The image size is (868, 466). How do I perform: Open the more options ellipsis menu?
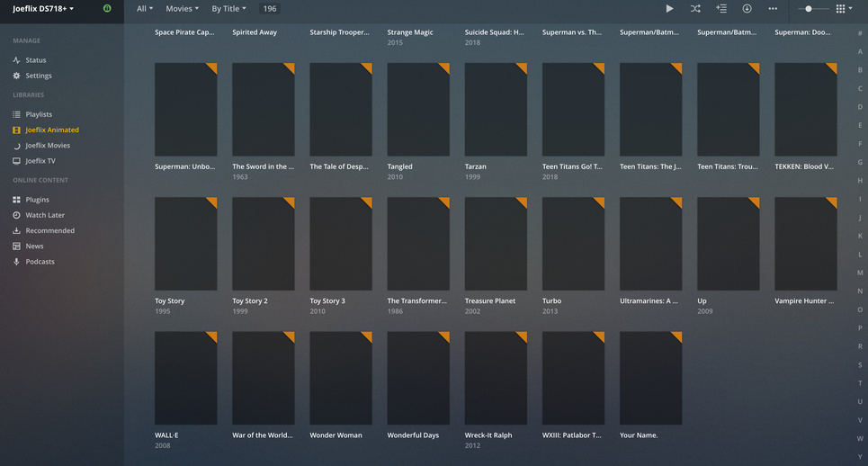point(773,8)
